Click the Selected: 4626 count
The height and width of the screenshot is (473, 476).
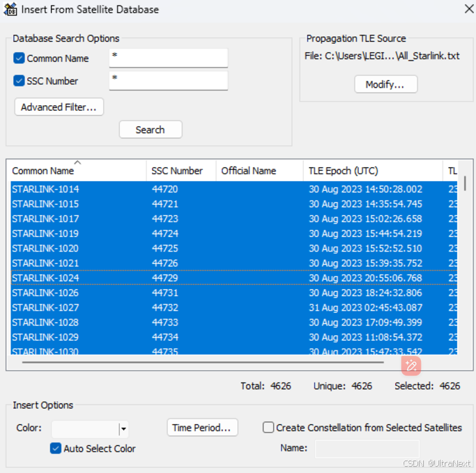427,386
